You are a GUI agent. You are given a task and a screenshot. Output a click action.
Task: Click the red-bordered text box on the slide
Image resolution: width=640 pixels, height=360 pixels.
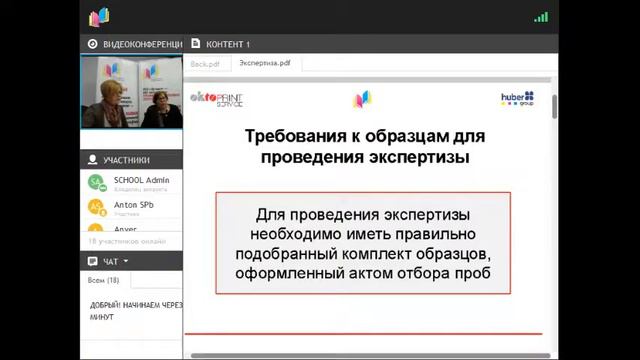[x=363, y=243]
